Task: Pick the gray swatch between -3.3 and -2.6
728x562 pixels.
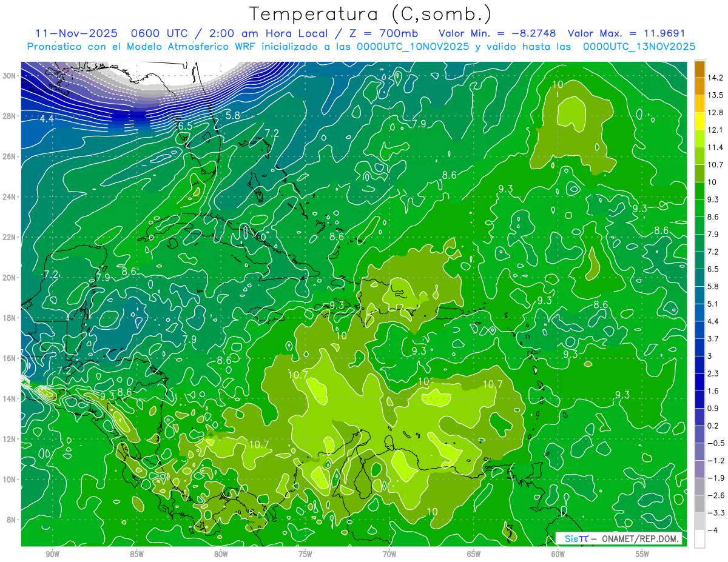Action: coord(699,504)
